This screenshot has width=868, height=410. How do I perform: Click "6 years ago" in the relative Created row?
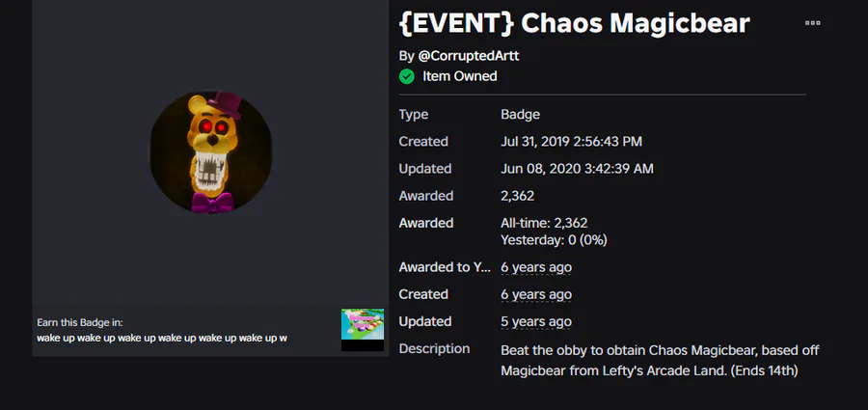pyautogui.click(x=536, y=294)
